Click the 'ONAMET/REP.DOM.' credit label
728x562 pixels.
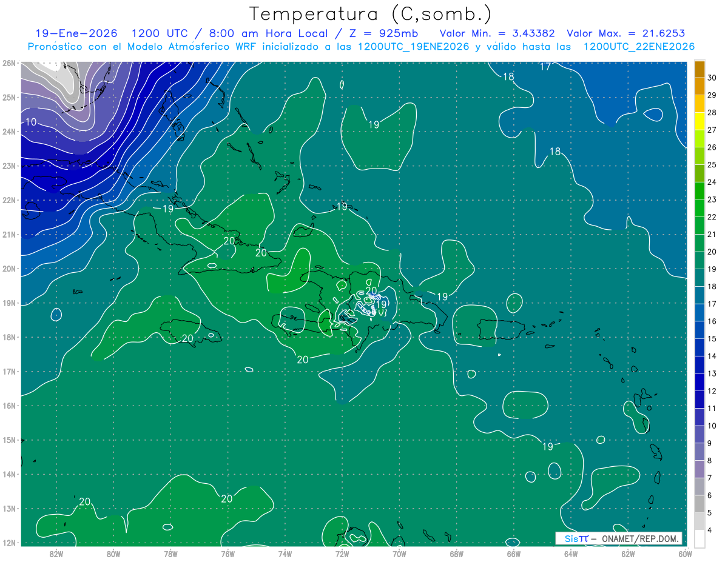coord(641,538)
